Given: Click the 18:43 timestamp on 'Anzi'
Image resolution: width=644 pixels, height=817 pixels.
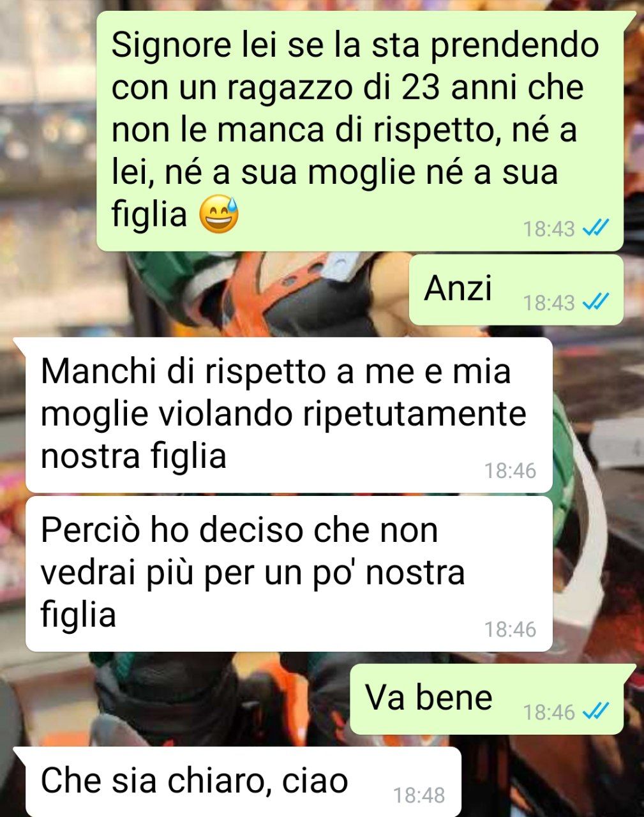Looking at the screenshot, I should click(550, 303).
